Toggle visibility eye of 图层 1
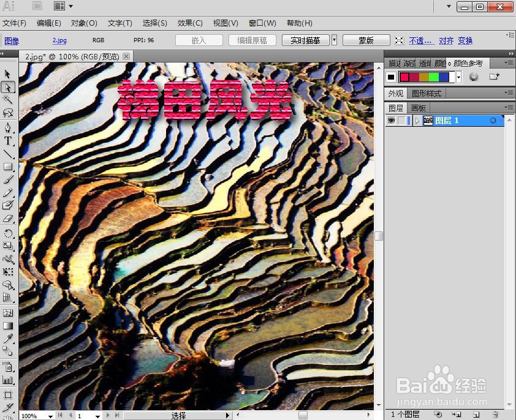This screenshot has width=516, height=420. pyautogui.click(x=391, y=121)
